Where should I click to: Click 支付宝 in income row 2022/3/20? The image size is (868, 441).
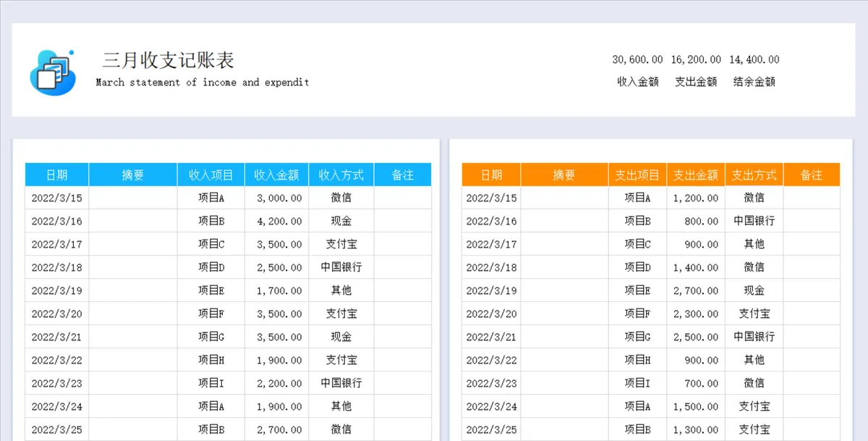point(341,314)
